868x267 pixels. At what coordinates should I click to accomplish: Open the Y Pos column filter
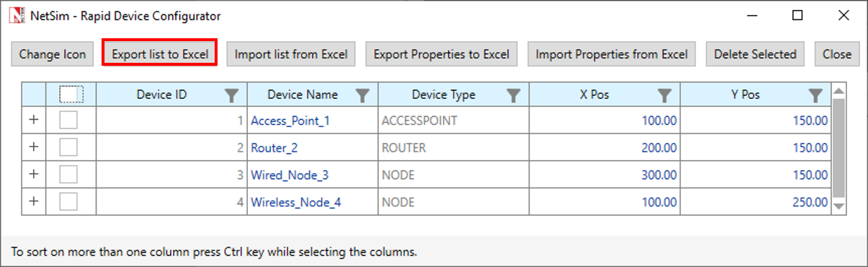[815, 95]
